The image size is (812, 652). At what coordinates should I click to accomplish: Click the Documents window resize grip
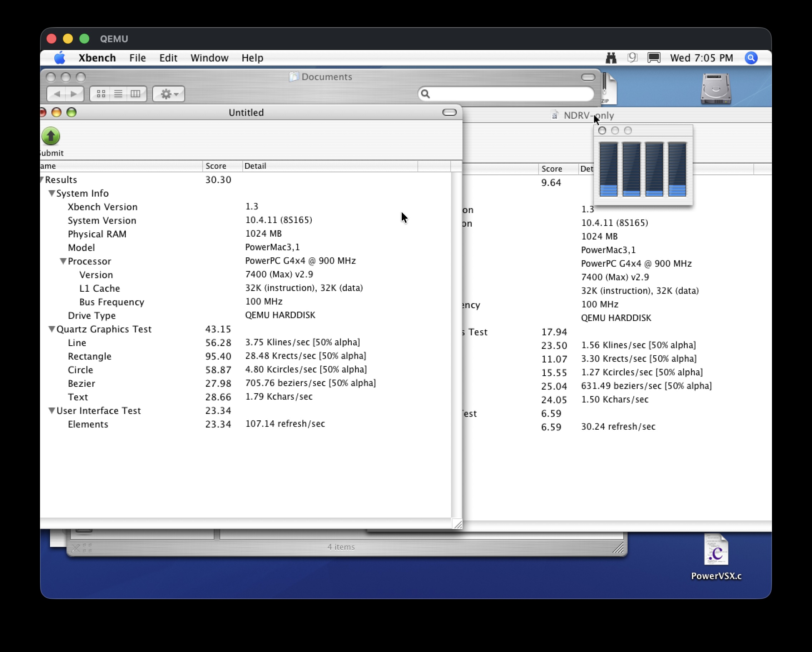coord(618,547)
